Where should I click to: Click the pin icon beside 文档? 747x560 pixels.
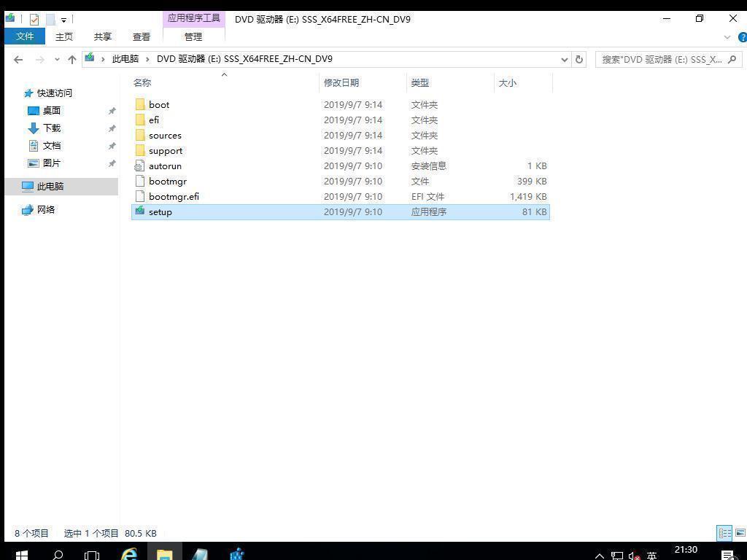[112, 146]
